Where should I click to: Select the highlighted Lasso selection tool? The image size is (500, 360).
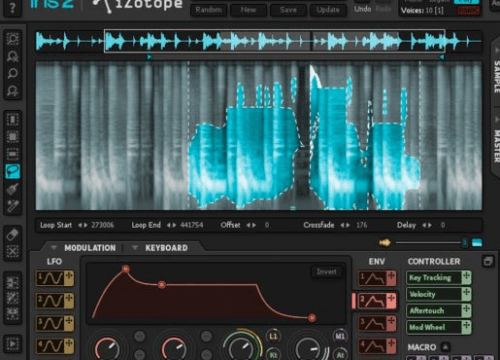13,171
